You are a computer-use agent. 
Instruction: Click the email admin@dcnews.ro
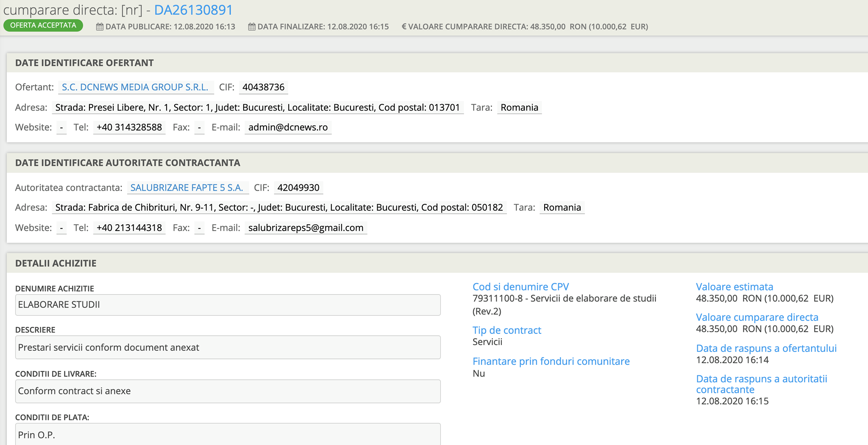point(288,128)
